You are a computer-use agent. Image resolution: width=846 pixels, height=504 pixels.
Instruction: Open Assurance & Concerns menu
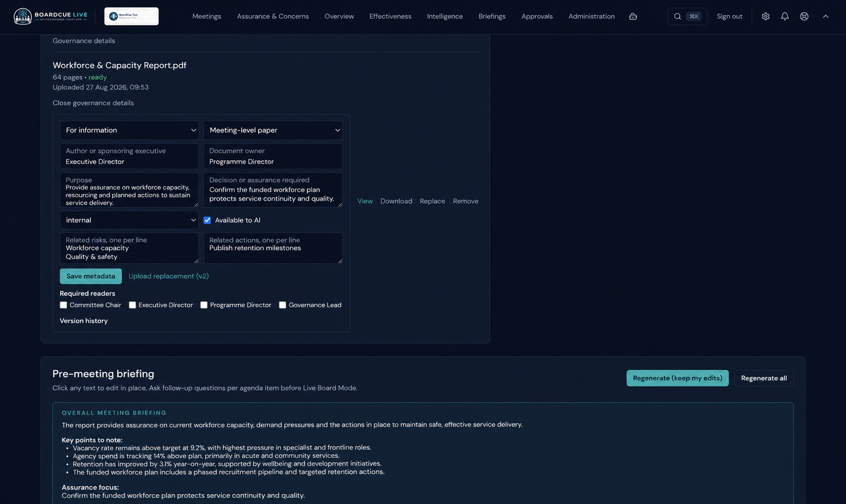[273, 16]
